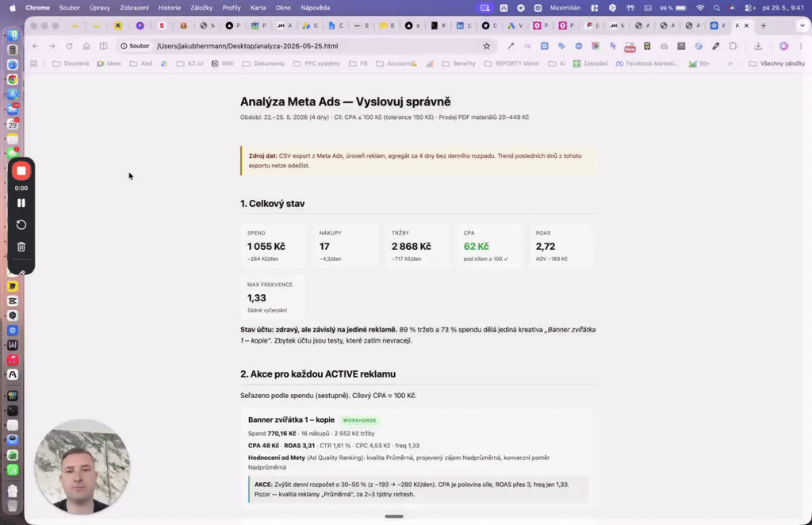The image size is (812, 525).
Task: Open the Dokumenty bookmark folder
Action: (x=263, y=63)
